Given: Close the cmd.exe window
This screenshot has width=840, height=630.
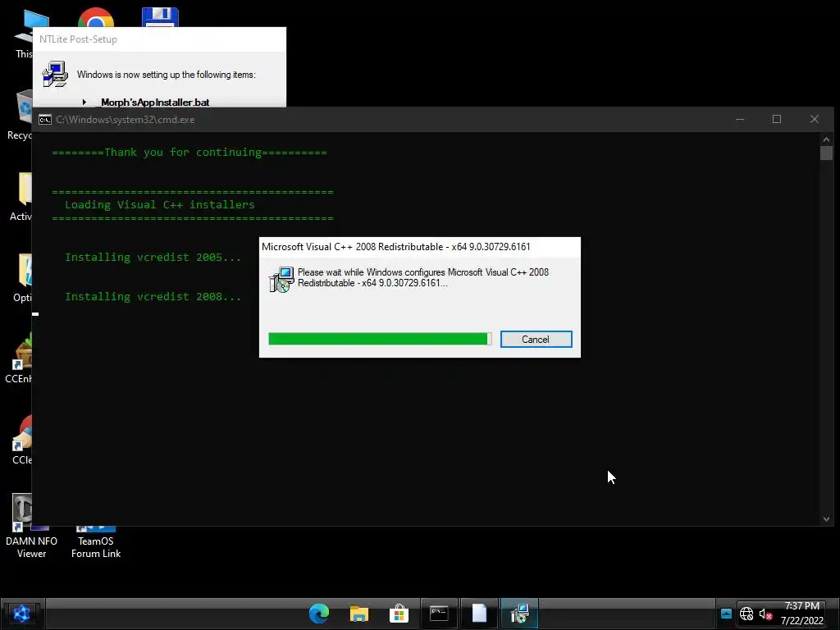Looking at the screenshot, I should click(x=815, y=119).
